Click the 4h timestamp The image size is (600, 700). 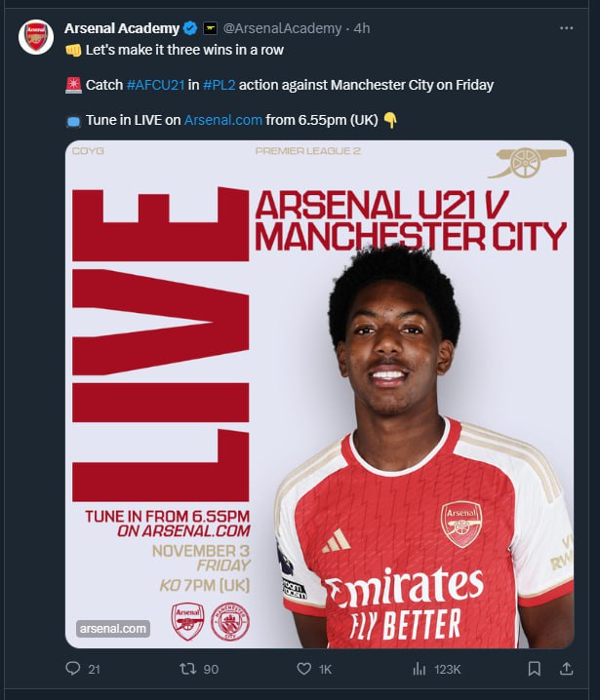click(x=362, y=28)
